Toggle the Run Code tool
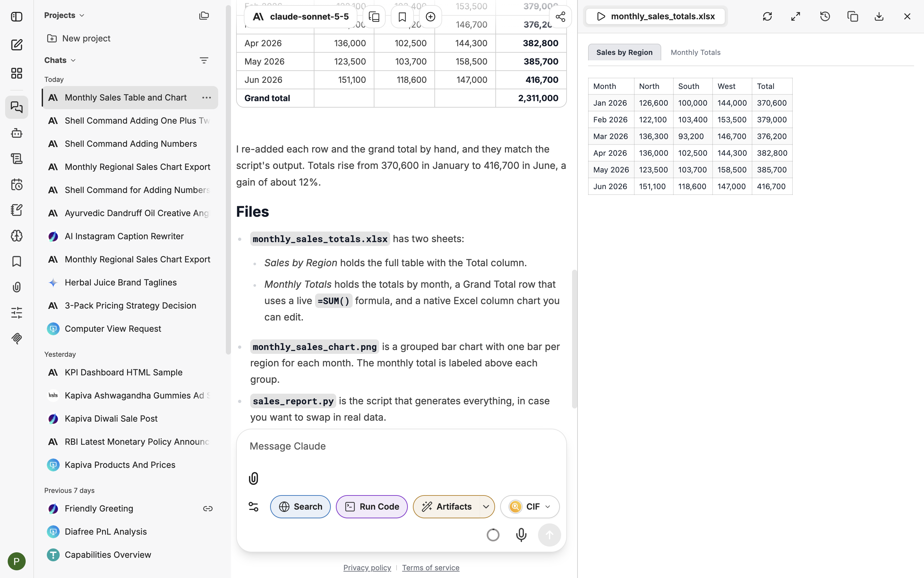This screenshot has width=924, height=578. tap(372, 506)
